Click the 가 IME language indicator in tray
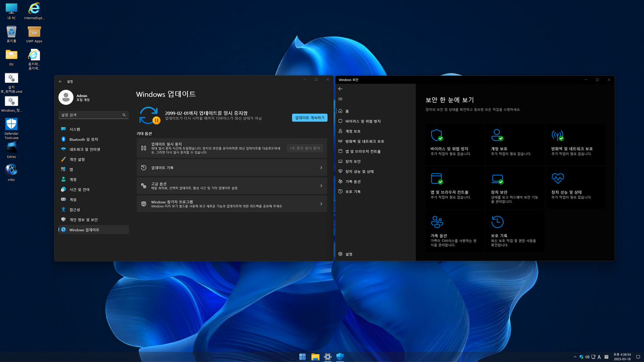Screen dimensions: 644x362 point(606,357)
